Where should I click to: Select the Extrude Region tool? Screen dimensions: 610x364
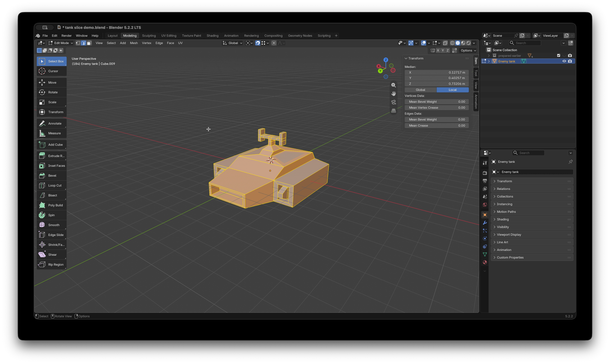[52, 156]
